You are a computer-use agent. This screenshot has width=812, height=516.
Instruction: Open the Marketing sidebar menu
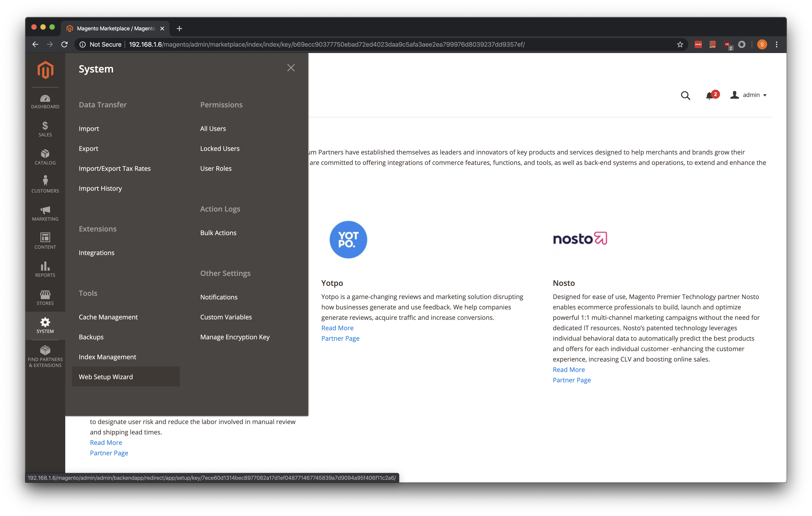[45, 214]
